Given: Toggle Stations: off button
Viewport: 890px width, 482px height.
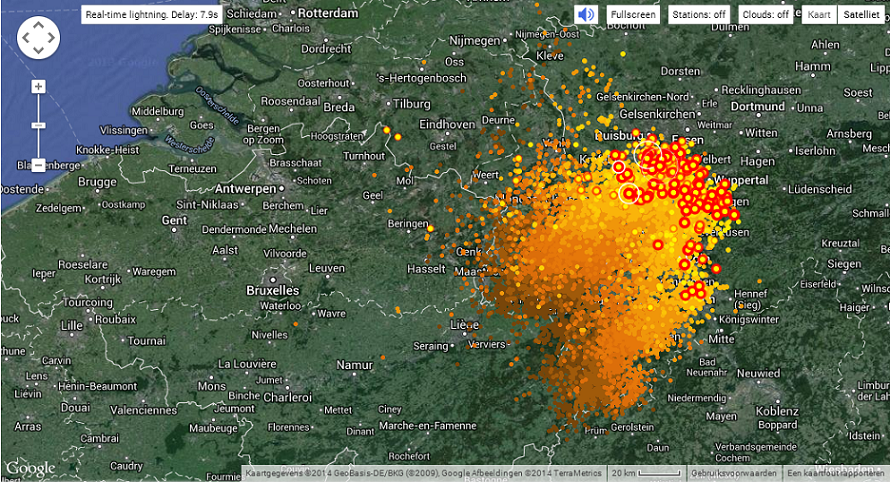Looking at the screenshot, I should [699, 14].
